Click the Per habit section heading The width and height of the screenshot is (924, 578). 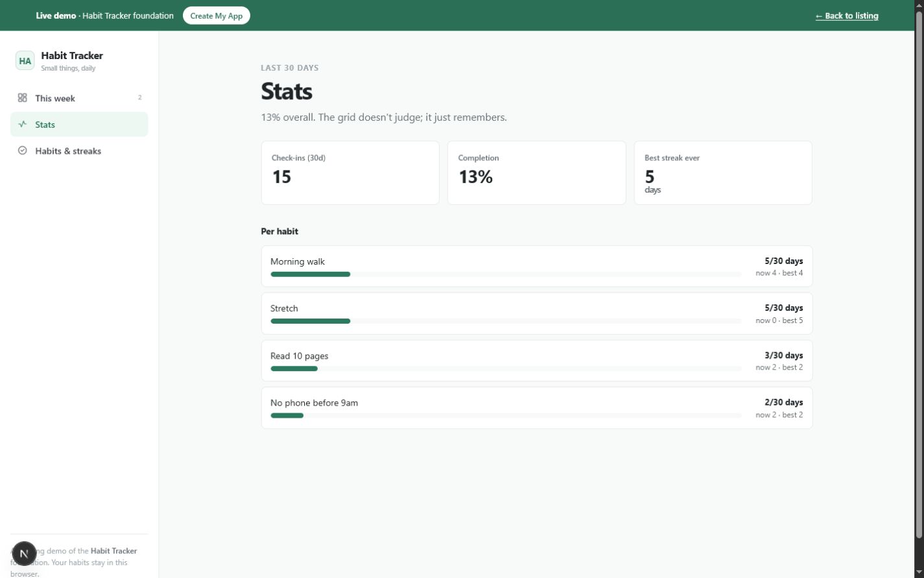[279, 231]
